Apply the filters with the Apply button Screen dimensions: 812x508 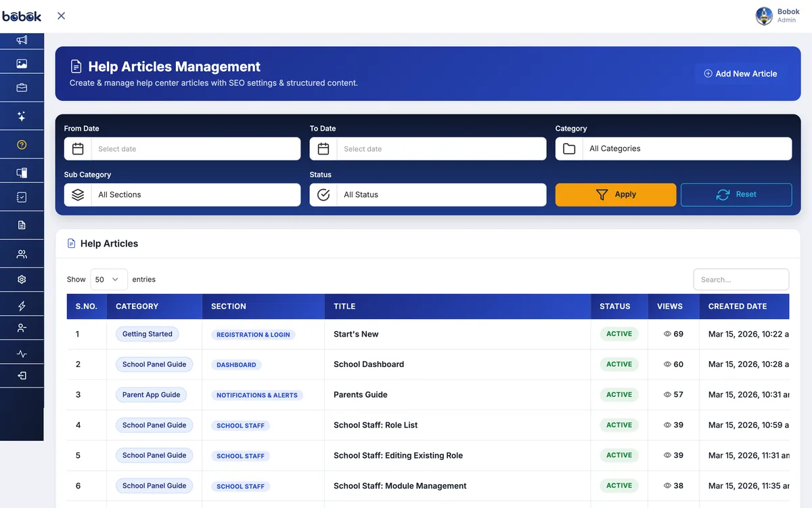click(x=616, y=194)
